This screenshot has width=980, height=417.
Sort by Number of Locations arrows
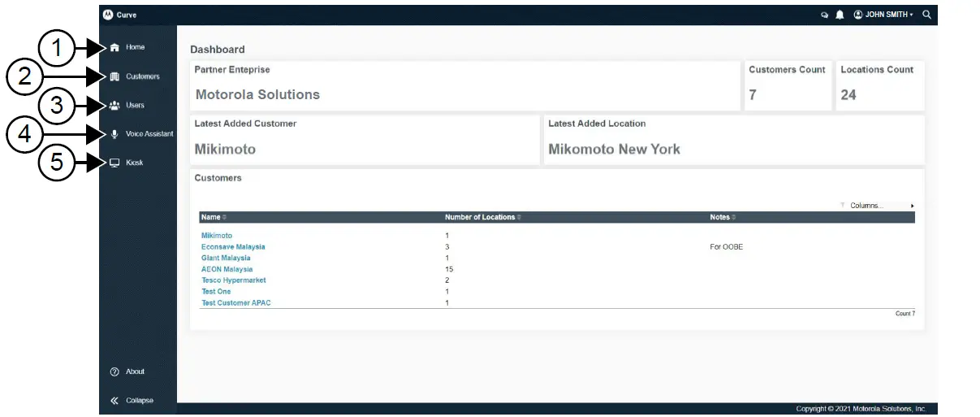519,218
